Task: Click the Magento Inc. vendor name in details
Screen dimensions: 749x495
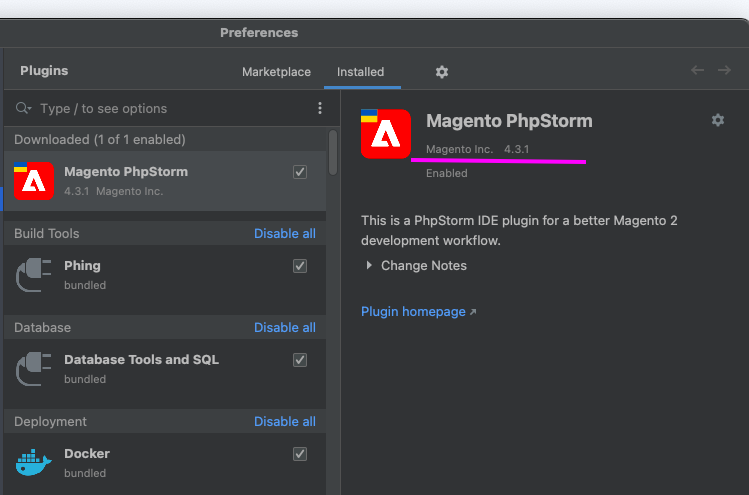Action: coord(459,150)
